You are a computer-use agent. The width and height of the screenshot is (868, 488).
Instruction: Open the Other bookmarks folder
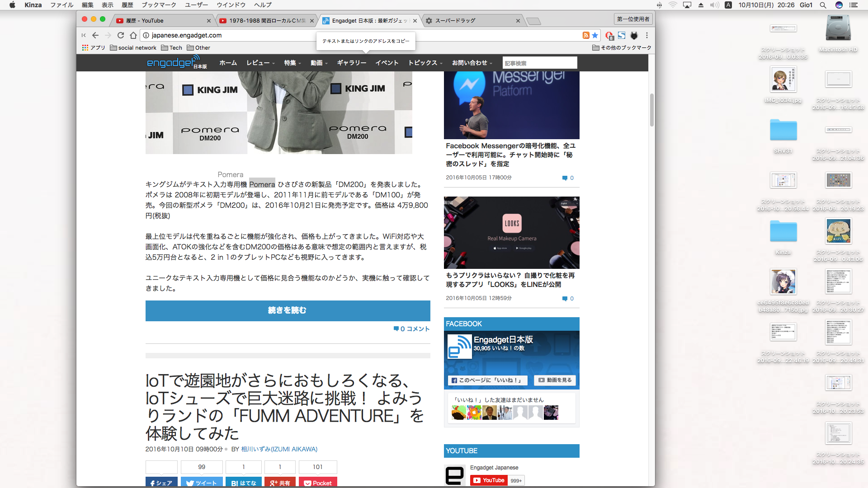(198, 47)
